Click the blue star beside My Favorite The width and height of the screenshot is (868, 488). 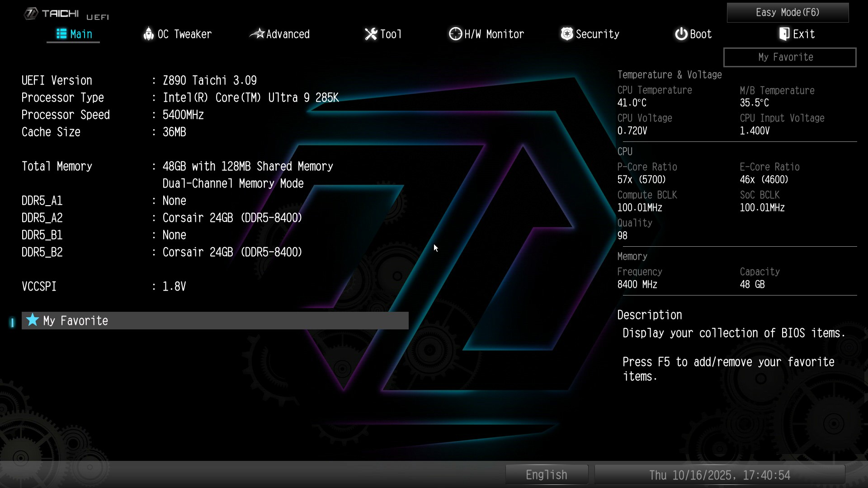click(x=32, y=320)
